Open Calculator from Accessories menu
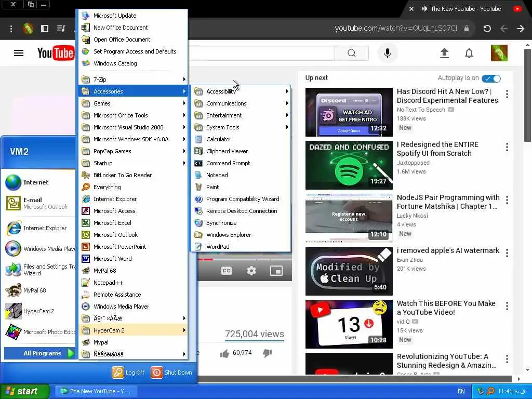The width and height of the screenshot is (532, 399). coord(241,139)
